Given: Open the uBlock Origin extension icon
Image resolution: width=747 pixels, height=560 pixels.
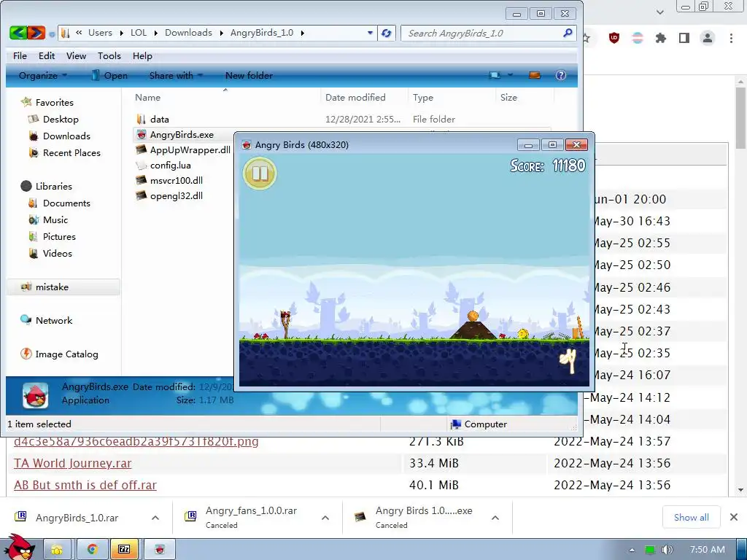Looking at the screenshot, I should click(x=614, y=38).
